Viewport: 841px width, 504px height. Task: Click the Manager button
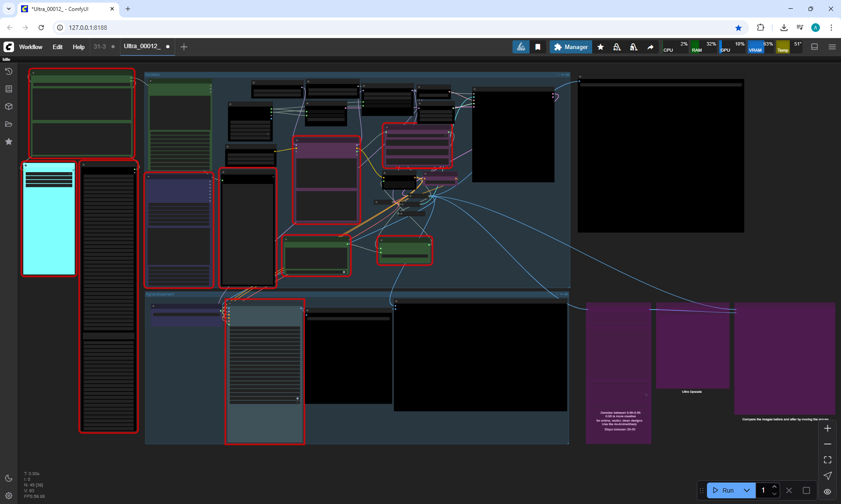point(571,47)
